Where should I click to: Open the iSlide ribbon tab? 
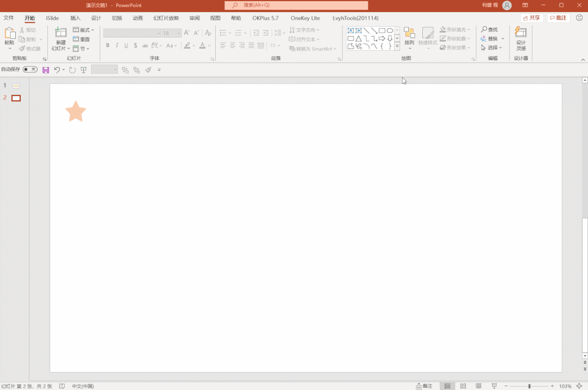(52, 18)
